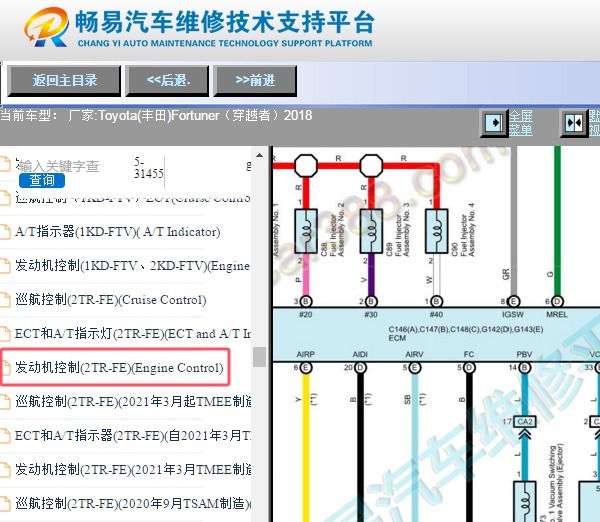Click document icon beside ECT和A/T指示器(2TR-FE)(自2021年
The height and width of the screenshot is (522, 600).
[5, 436]
